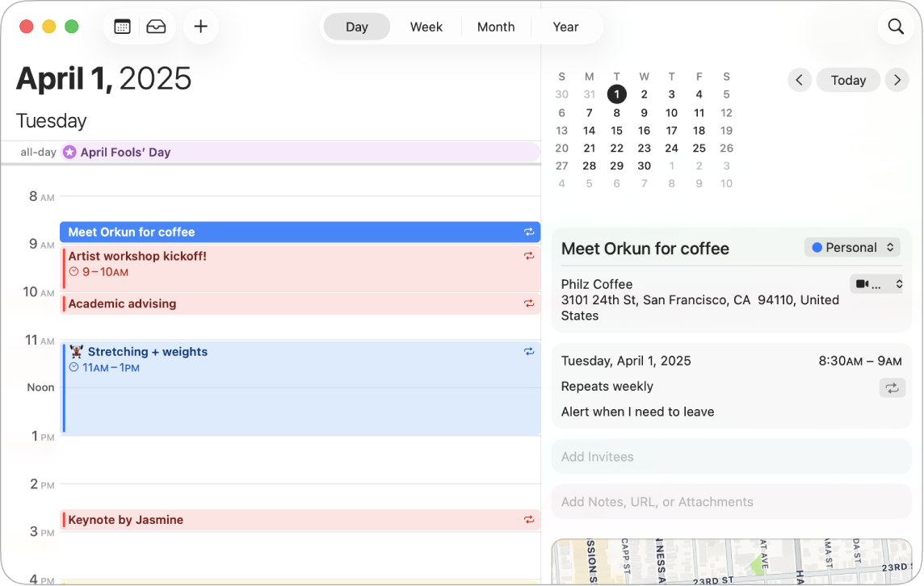
Task: Open the Personal calendar dropdown
Action: pos(852,247)
